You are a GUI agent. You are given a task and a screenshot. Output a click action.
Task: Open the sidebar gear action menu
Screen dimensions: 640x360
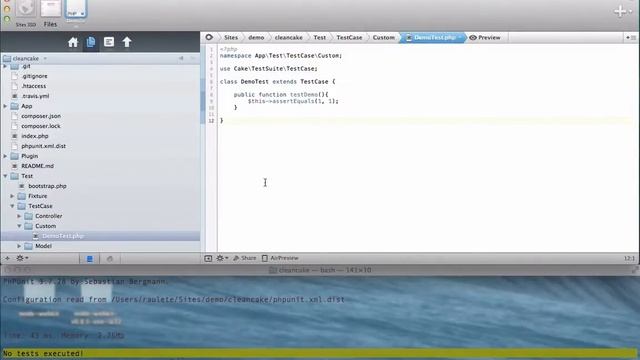22,258
